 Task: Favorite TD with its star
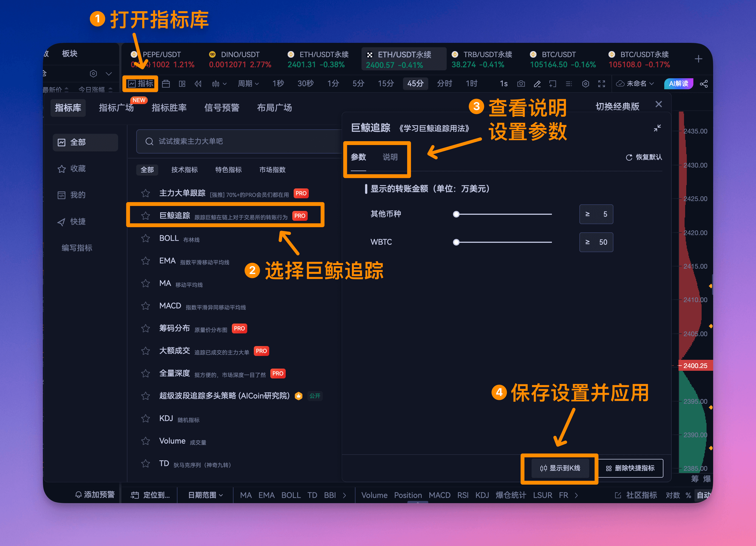point(145,463)
